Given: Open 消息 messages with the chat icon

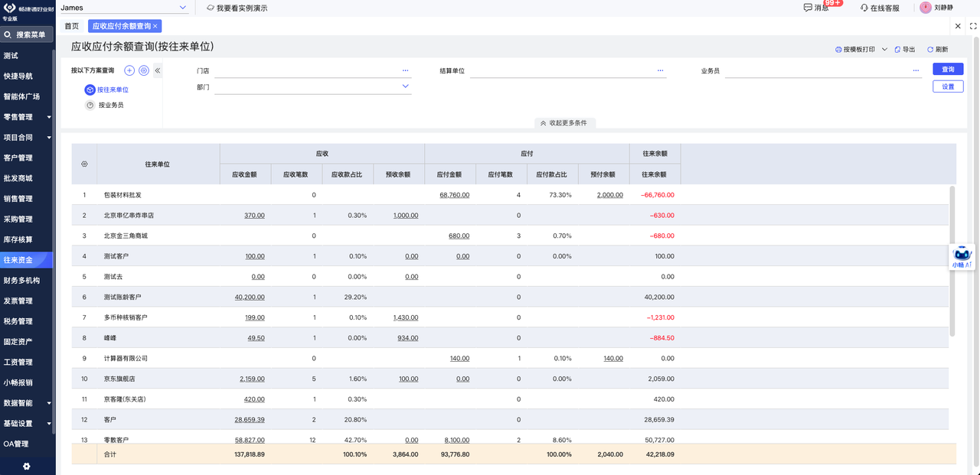Looking at the screenshot, I should [x=808, y=8].
